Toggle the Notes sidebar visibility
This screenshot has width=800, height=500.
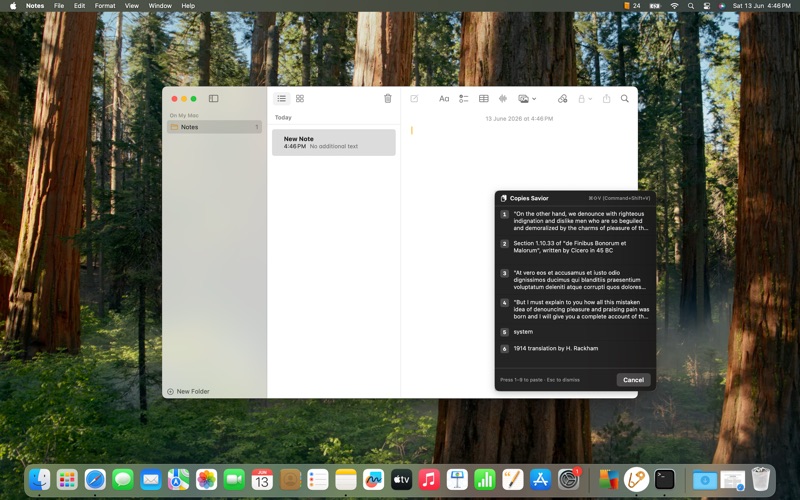coord(213,98)
